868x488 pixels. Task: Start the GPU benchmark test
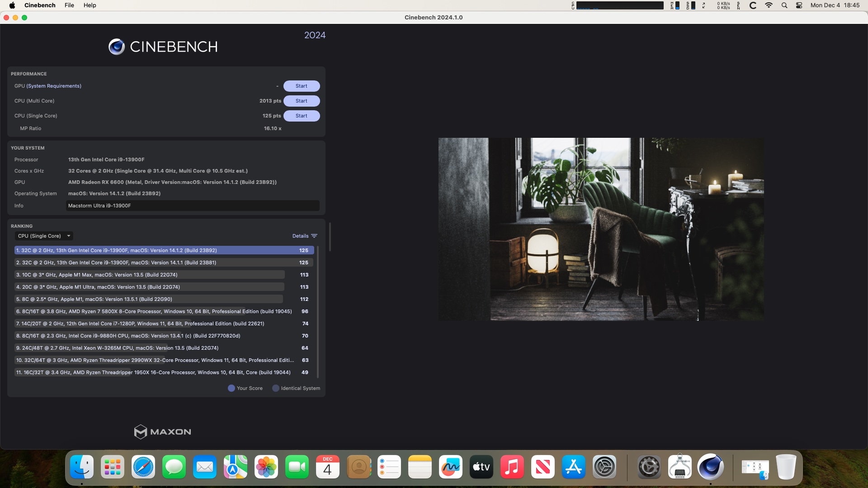pyautogui.click(x=302, y=86)
